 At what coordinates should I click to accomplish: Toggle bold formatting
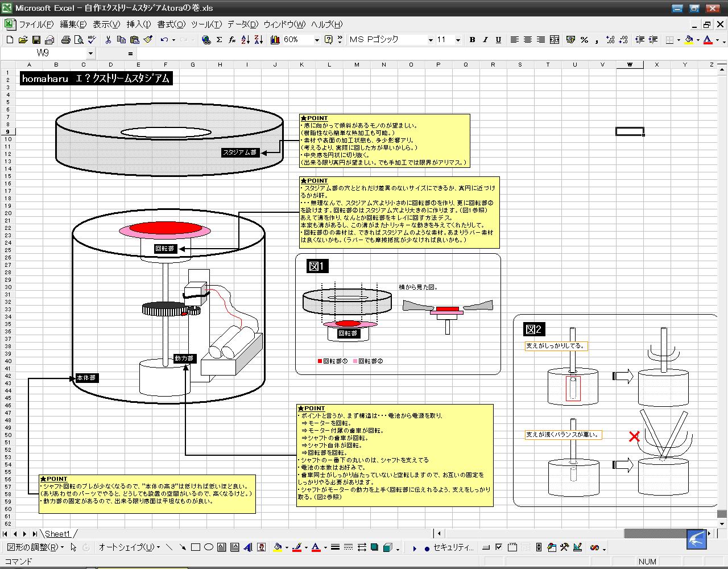(472, 40)
